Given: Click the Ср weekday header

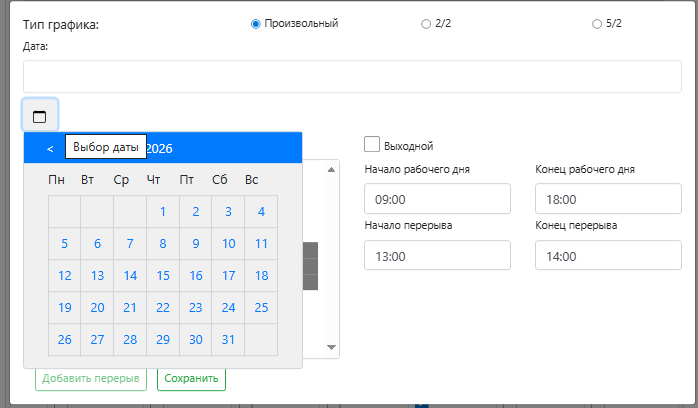Looking at the screenshot, I should point(121,180).
